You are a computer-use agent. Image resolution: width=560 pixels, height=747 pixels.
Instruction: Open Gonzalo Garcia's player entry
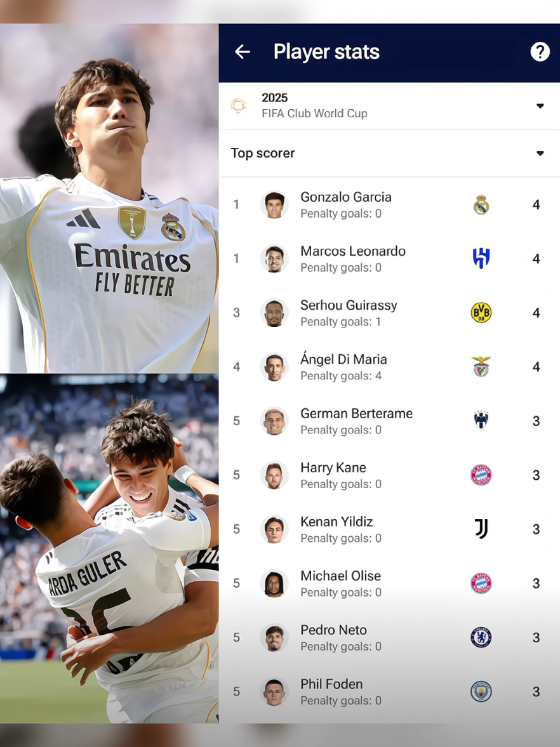point(389,205)
